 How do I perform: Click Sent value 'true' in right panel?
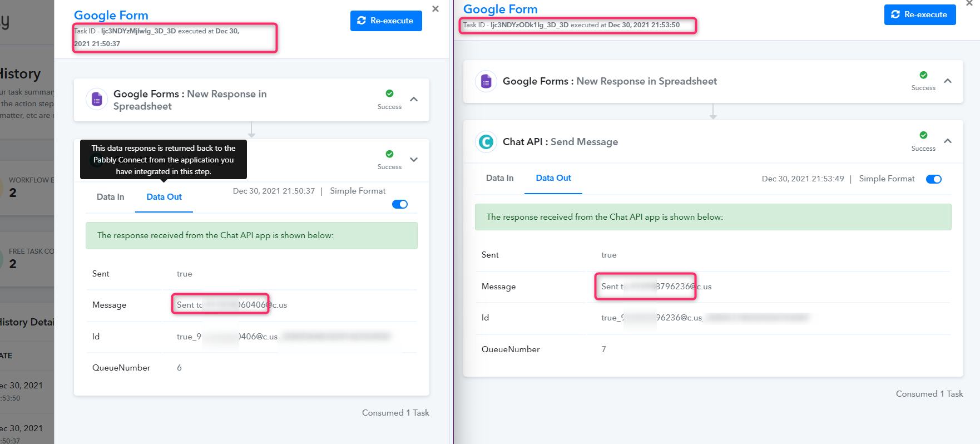pyautogui.click(x=609, y=255)
